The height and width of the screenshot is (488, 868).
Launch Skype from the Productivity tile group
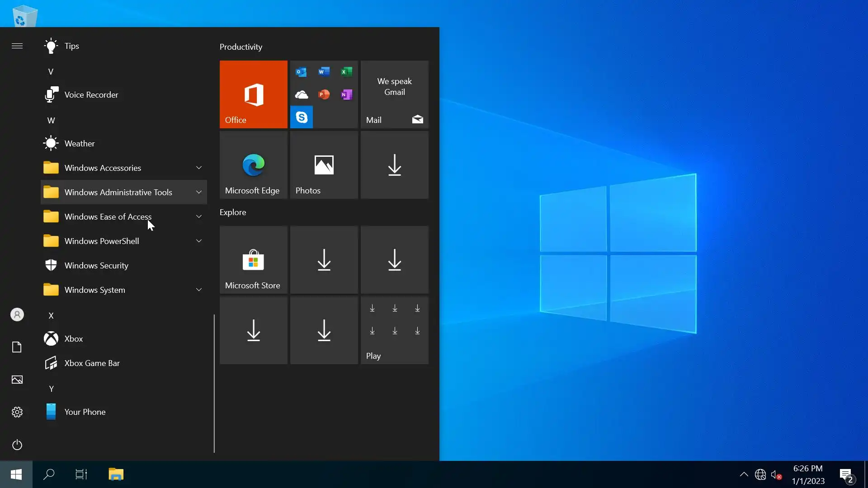[301, 117]
